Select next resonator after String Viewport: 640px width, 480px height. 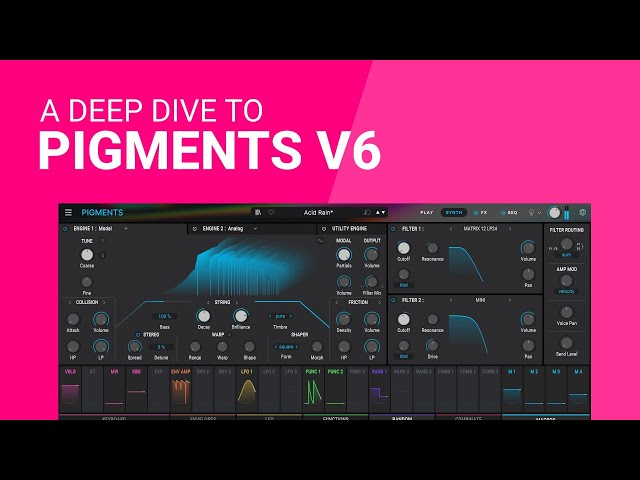(237, 302)
